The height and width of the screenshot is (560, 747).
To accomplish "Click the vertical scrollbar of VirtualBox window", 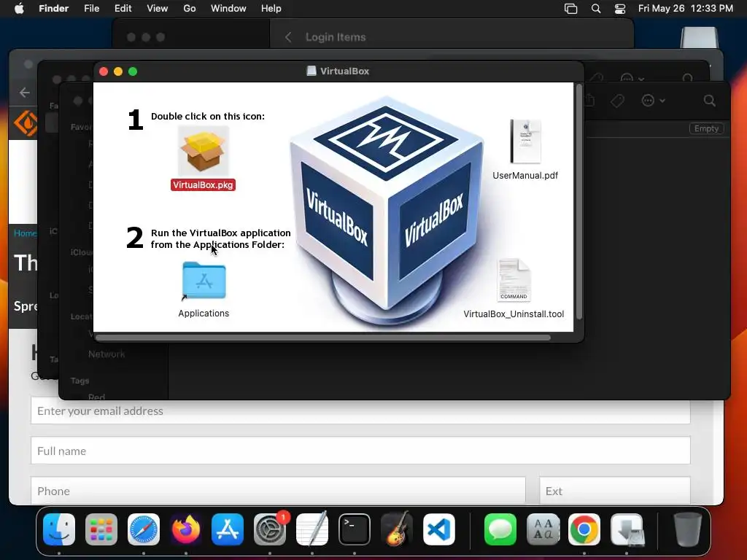I will coord(578,202).
